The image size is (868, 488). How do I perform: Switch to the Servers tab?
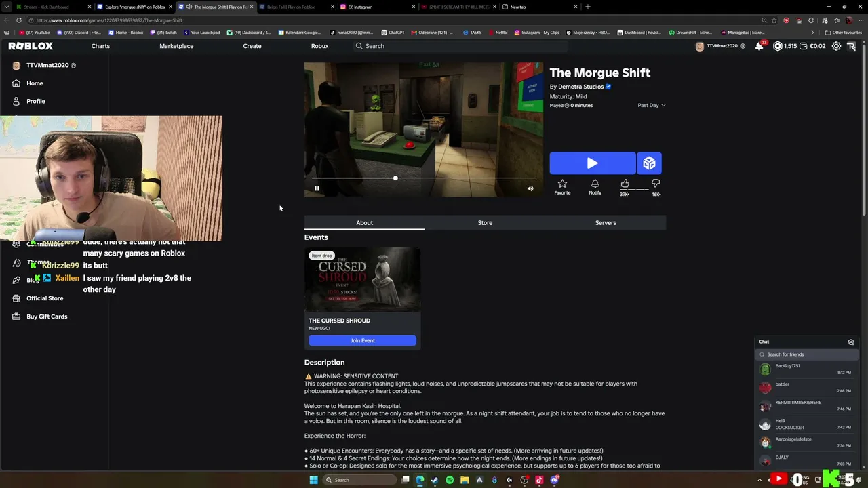pos(606,222)
